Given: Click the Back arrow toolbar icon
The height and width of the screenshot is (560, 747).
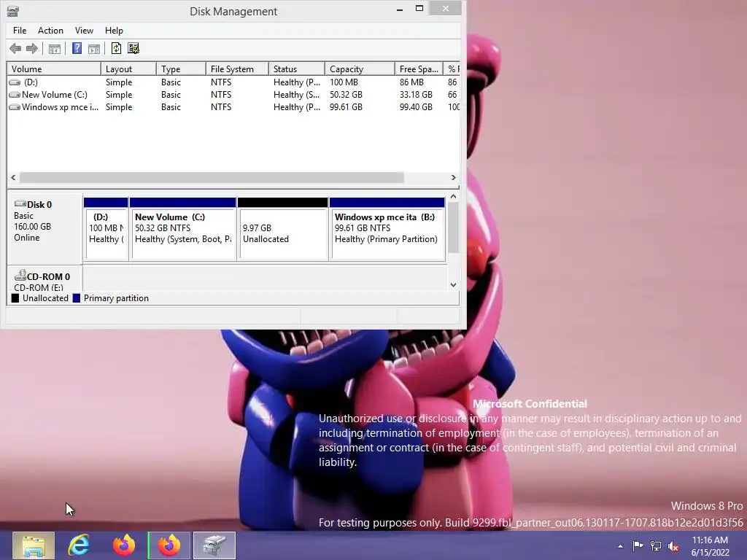Looking at the screenshot, I should tap(15, 48).
